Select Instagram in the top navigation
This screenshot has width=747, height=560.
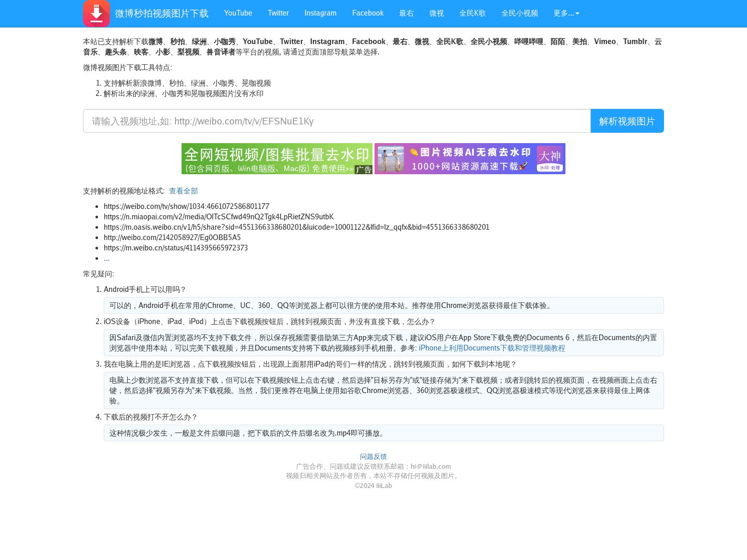(x=320, y=13)
